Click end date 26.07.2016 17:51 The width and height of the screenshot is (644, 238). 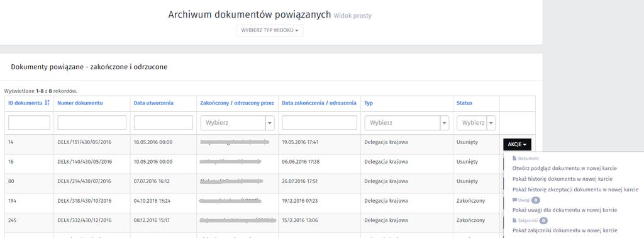(x=300, y=181)
